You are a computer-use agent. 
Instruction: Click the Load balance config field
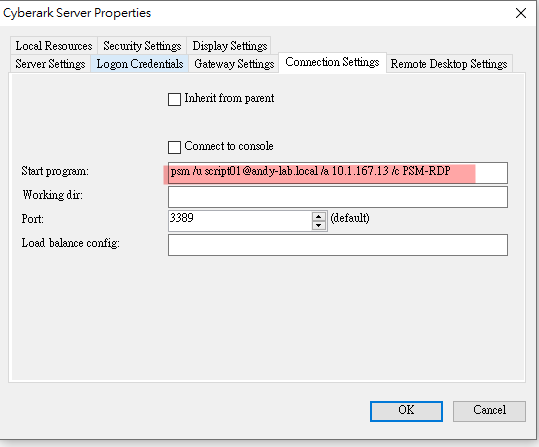point(338,245)
